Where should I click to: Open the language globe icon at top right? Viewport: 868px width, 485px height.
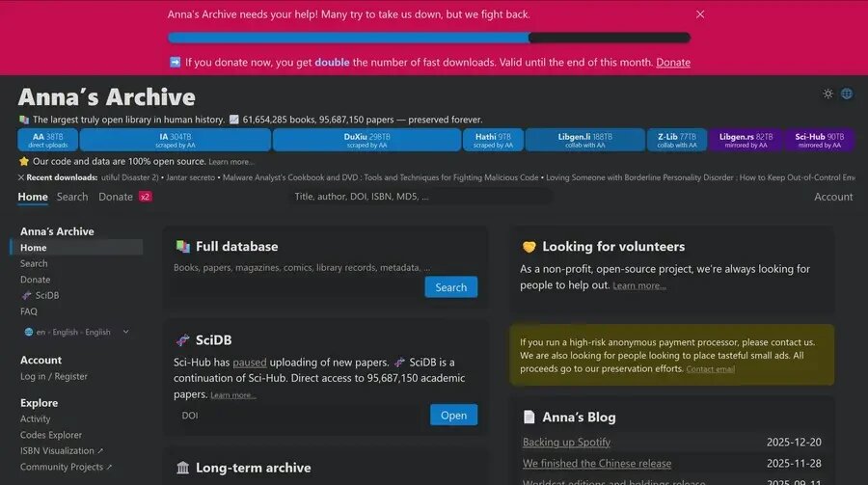[x=847, y=94]
